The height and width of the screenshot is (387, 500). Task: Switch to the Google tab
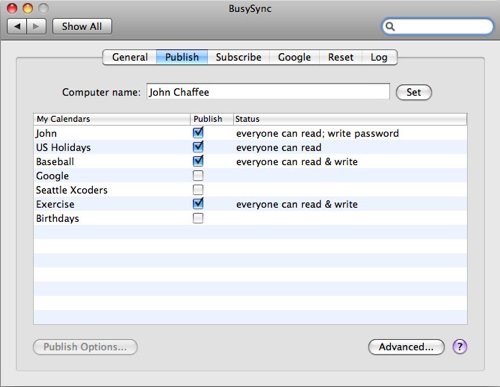pos(294,57)
